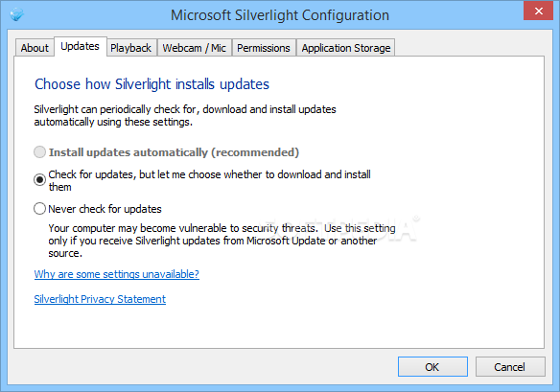Open the Silverlight Privacy Statement link
Viewport: 560px width, 392px height.
pos(100,299)
